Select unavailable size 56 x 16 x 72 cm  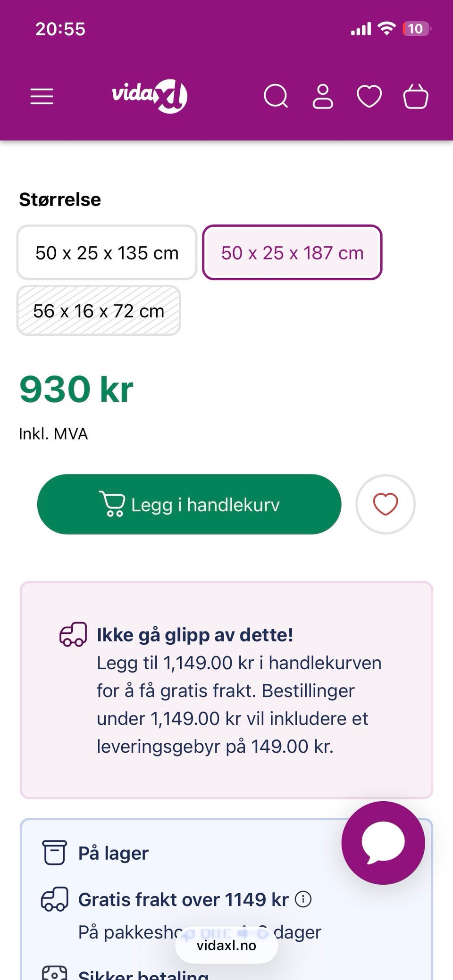(99, 311)
